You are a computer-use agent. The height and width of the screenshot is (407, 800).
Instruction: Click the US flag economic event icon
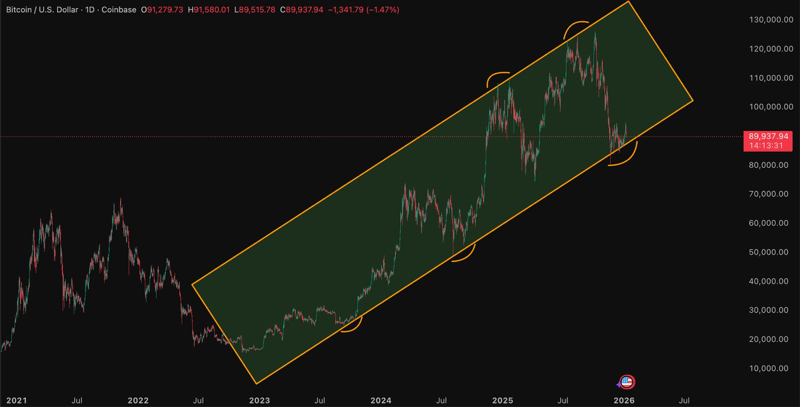pos(627,382)
